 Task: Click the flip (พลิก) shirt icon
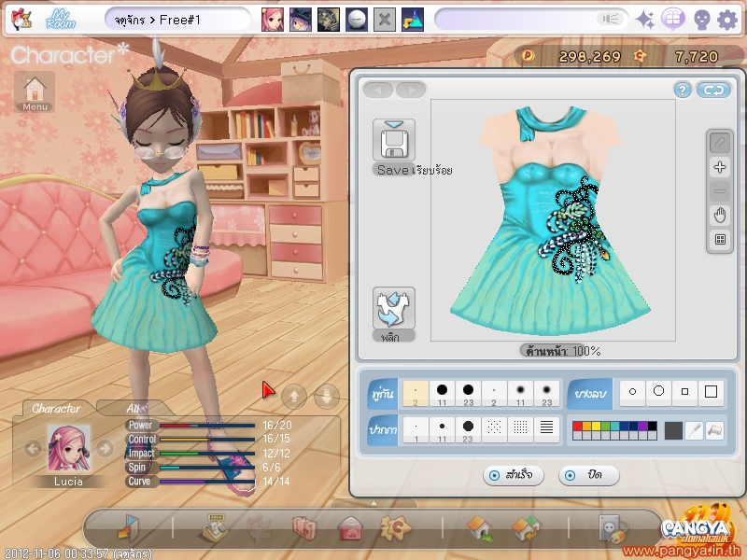pyautogui.click(x=393, y=308)
